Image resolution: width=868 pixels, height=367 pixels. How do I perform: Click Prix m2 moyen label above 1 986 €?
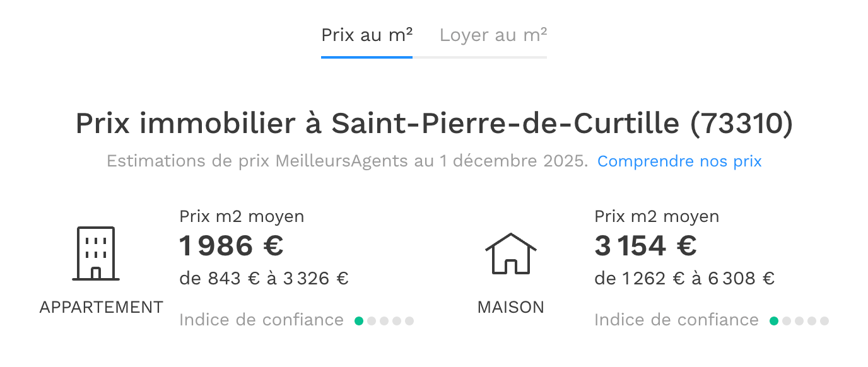pos(242,217)
